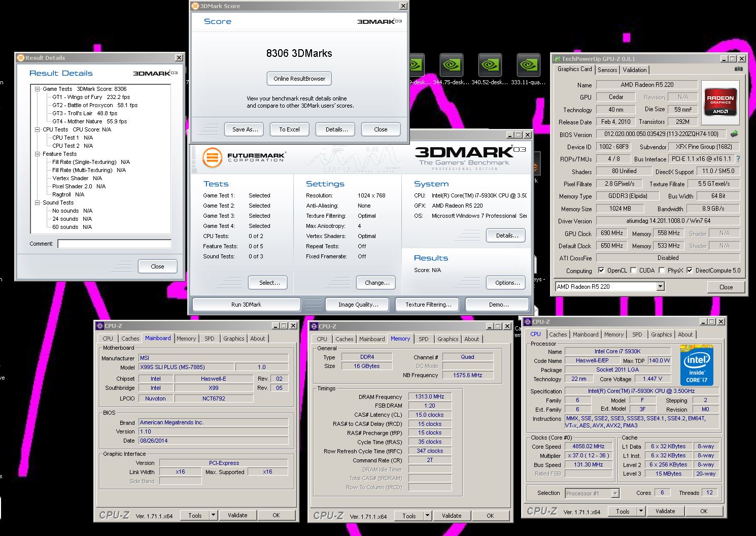Switch to the Validation tab in GPU-Z
The image size is (756, 536).
point(634,70)
